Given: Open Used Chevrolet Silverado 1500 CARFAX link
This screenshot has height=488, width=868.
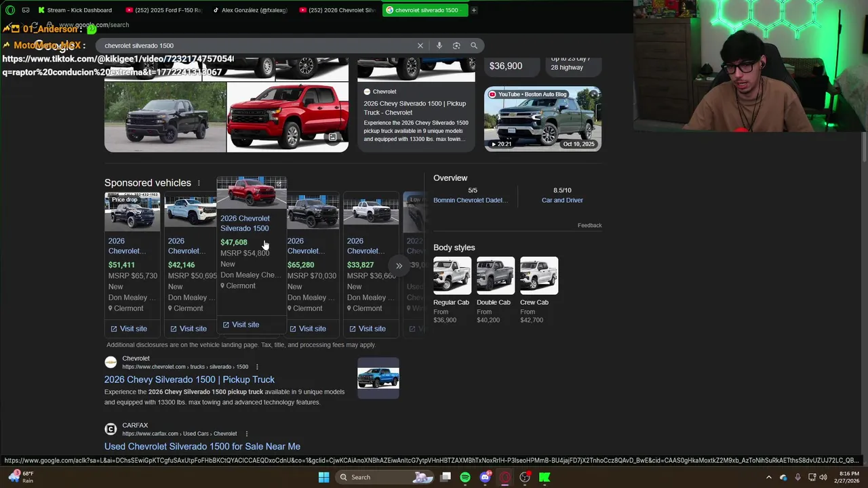Looking at the screenshot, I should pos(202,447).
